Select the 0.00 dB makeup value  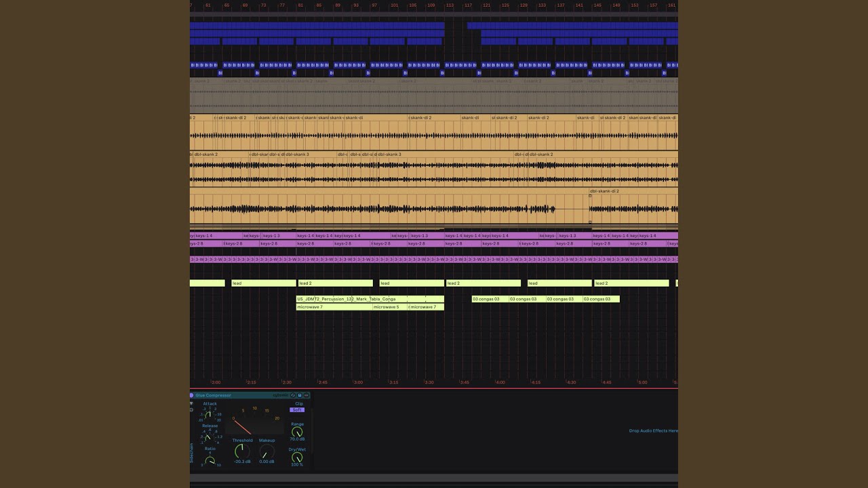point(267,462)
